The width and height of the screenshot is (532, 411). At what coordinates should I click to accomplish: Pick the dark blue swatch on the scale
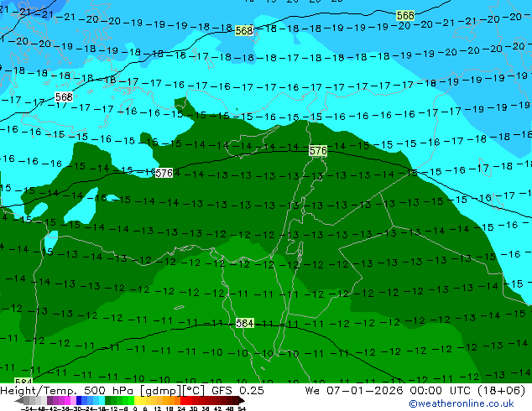click(79, 400)
